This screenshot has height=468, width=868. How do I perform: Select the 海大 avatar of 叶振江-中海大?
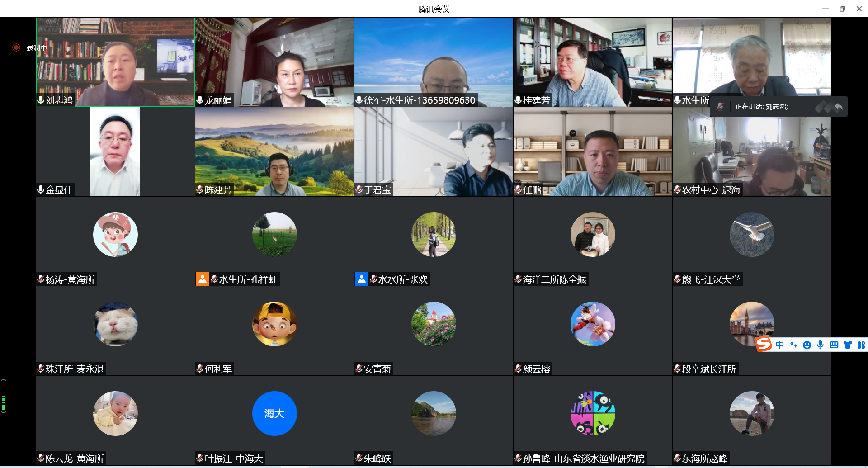pos(274,413)
